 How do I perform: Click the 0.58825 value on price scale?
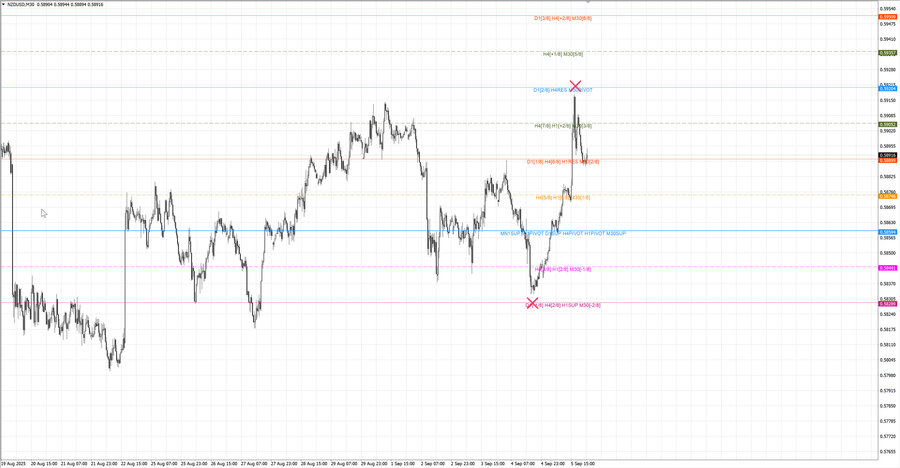click(888, 177)
